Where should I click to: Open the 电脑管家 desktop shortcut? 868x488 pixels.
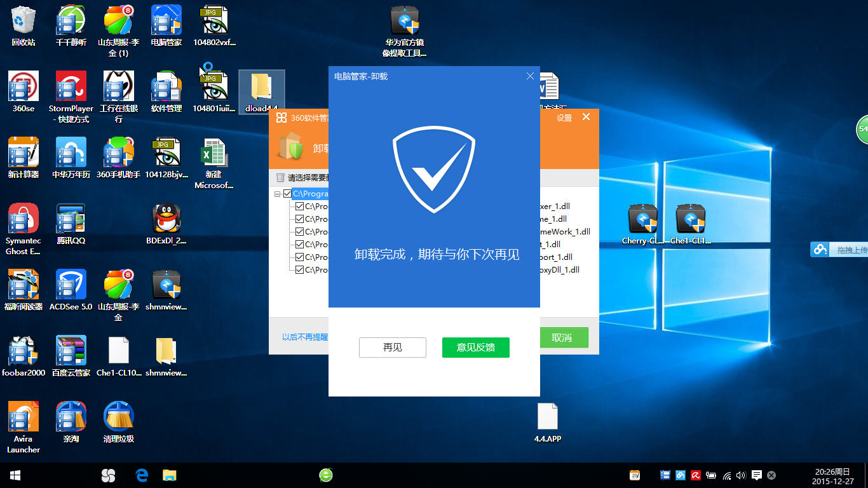click(x=166, y=26)
